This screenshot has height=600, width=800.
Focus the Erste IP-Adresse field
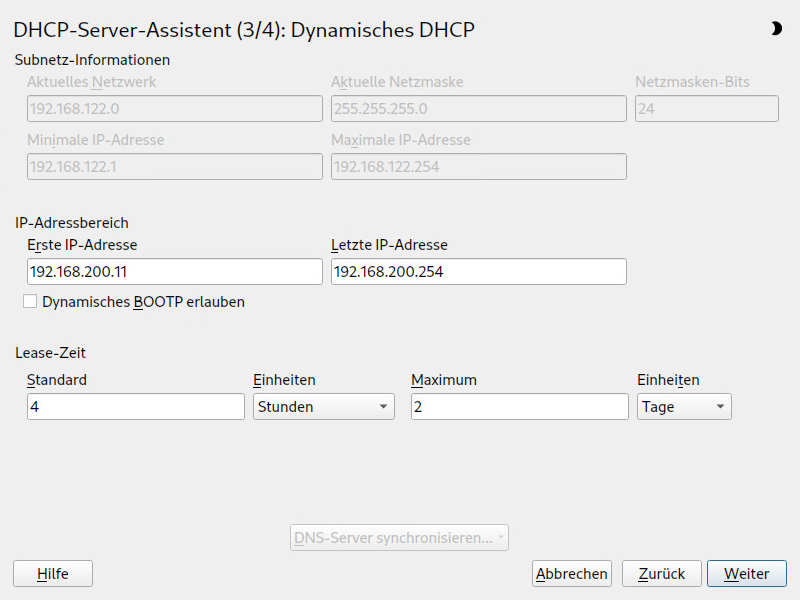click(175, 272)
